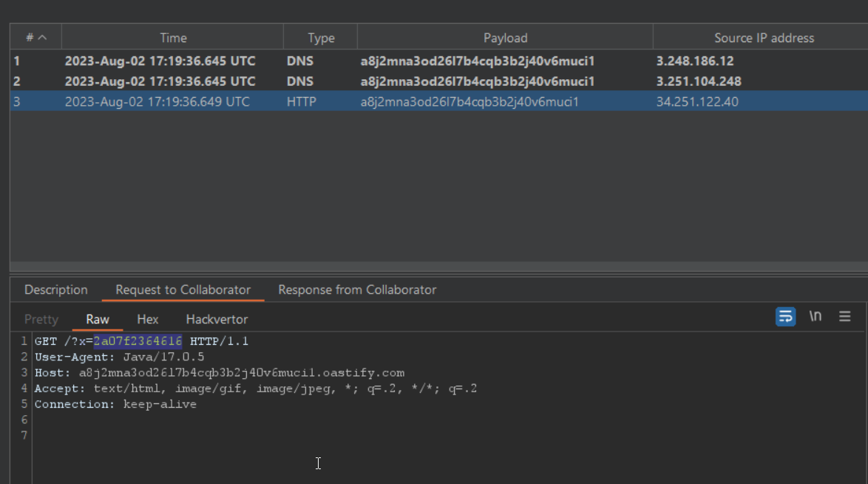Click the Host header line with oastify.com

[x=219, y=372]
